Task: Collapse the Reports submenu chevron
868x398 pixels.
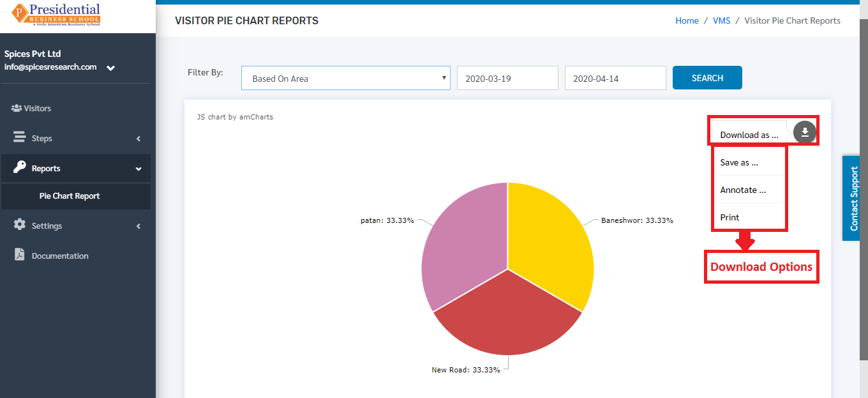Action: 138,169
